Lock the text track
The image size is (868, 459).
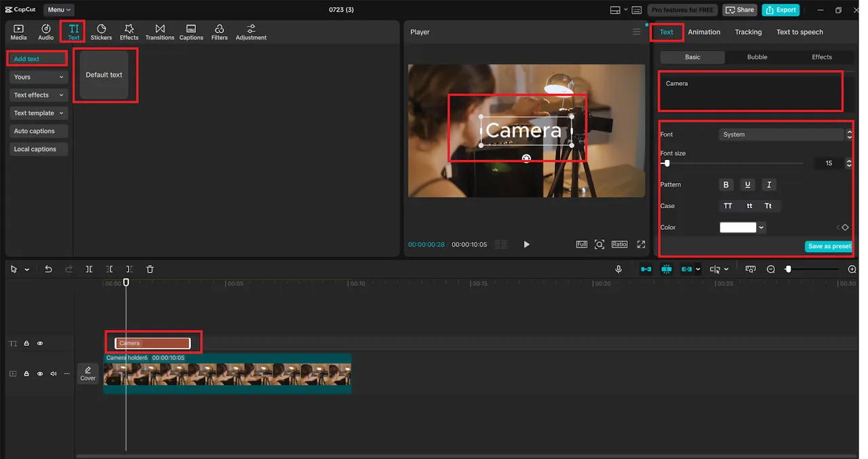coord(26,344)
